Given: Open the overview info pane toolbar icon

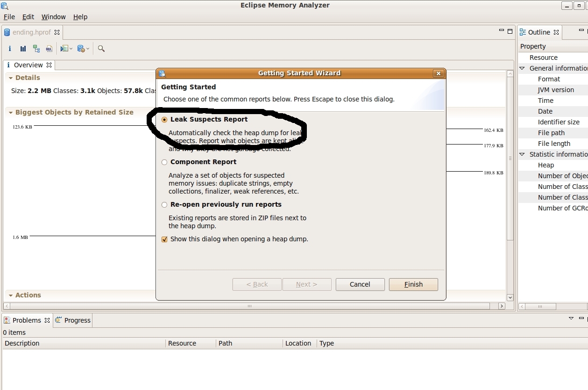Looking at the screenshot, I should coord(10,49).
